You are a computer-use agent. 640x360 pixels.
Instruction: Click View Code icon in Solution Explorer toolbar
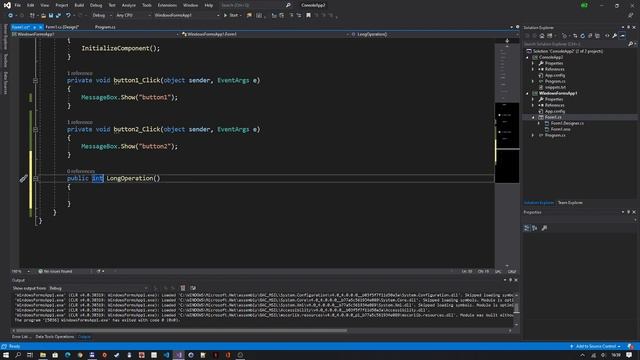click(x=607, y=36)
